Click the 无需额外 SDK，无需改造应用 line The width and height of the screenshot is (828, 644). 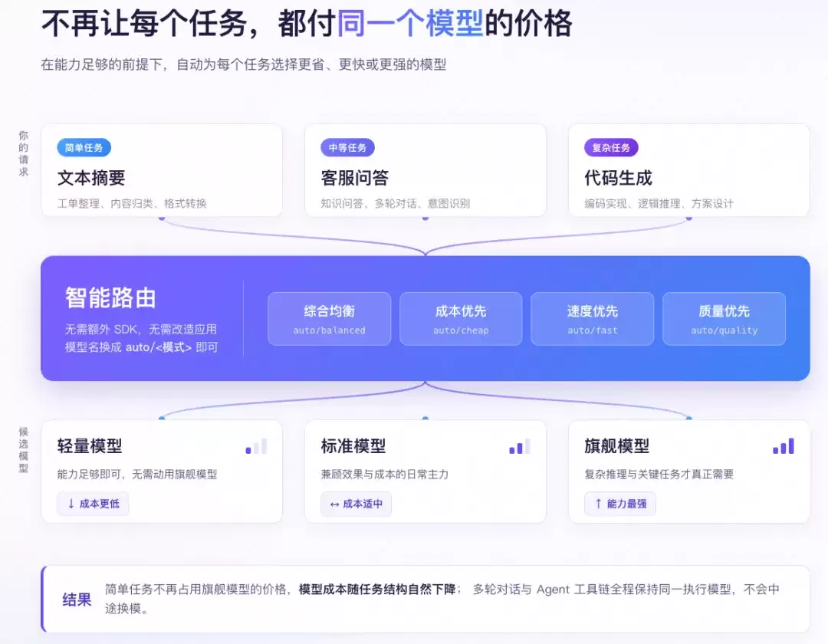click(141, 330)
